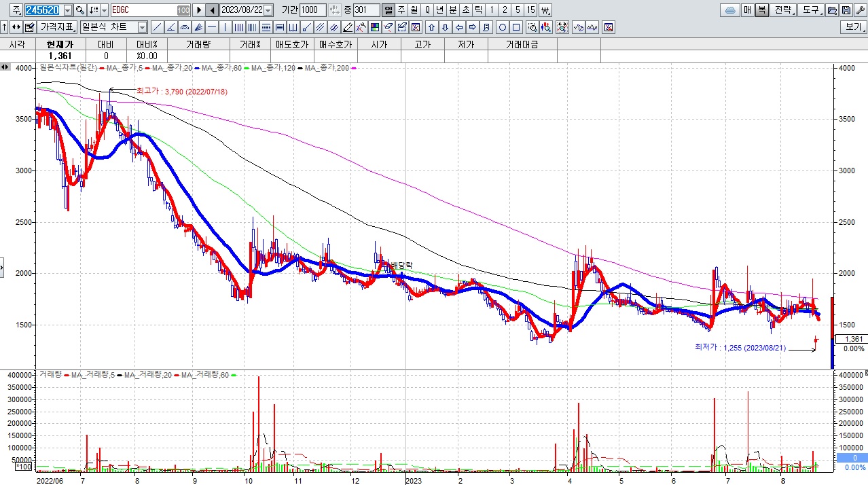This screenshot has width=868, height=485.
Task: Save chart with floppy disk icon
Action: click(x=846, y=10)
